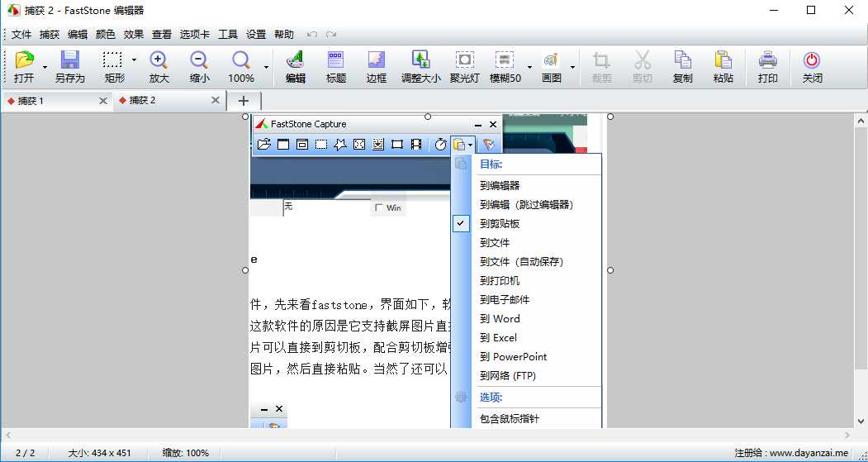This screenshot has width=868, height=462.
Task: Click the 缩小 zoom out icon
Action: [x=199, y=66]
